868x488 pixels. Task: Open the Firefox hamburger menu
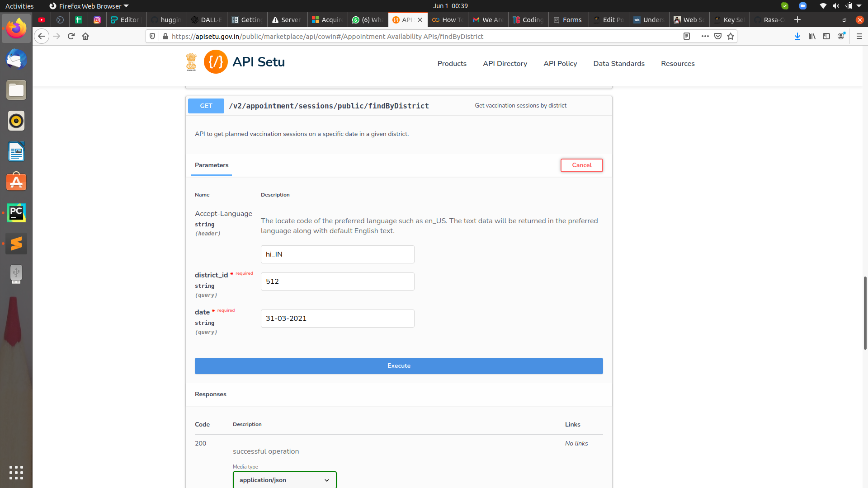click(859, 36)
